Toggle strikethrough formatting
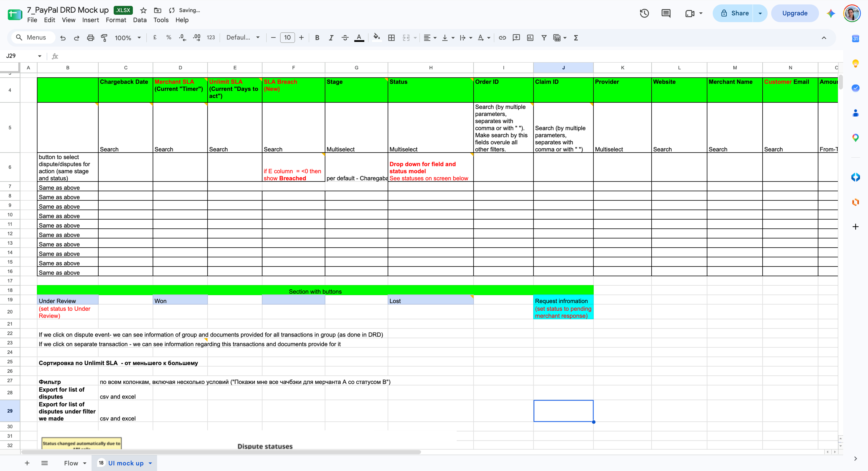 click(345, 38)
